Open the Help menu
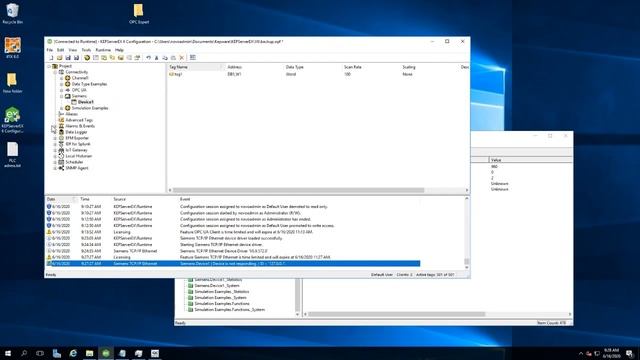Screen dimensions: 640x360 [x=119, y=50]
